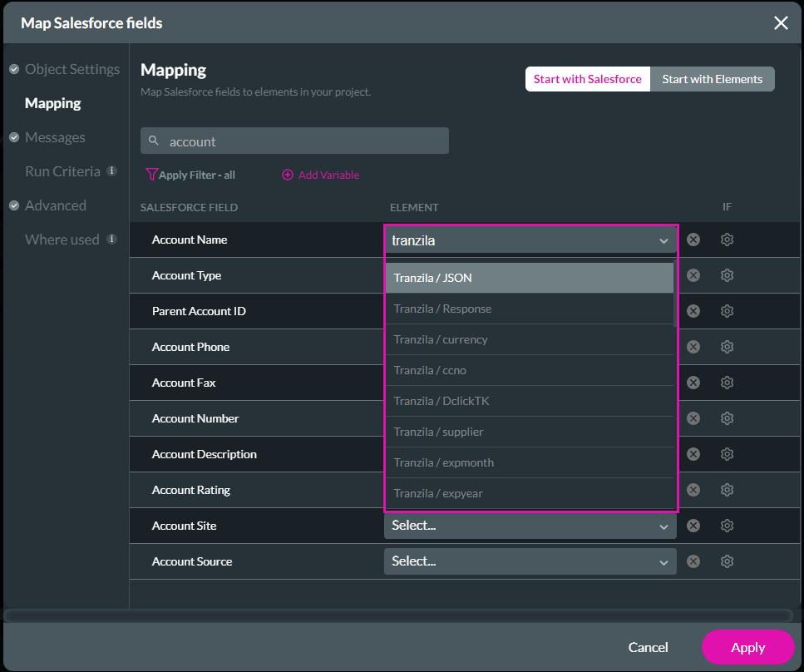Open gear settings for Account Type row

(x=727, y=275)
